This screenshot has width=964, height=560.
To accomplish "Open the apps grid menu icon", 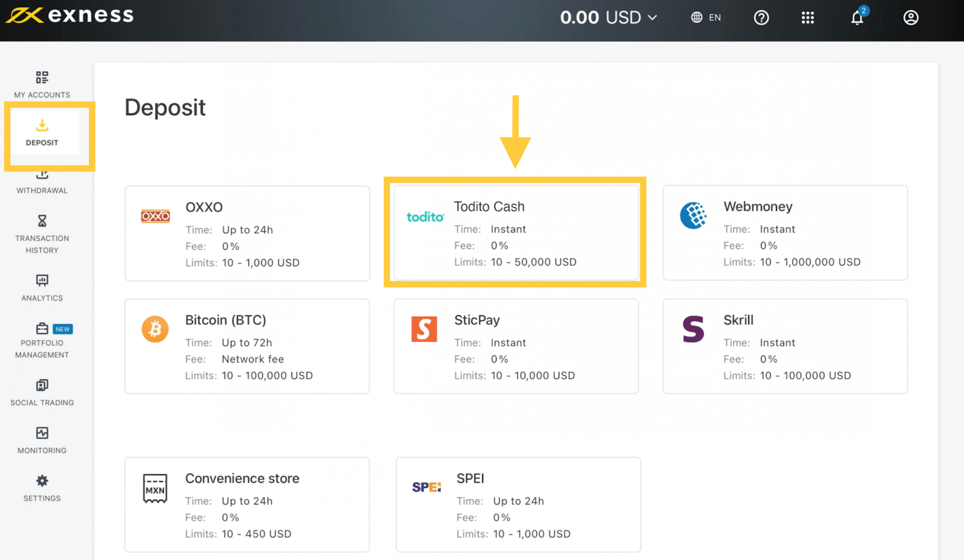I will 808,17.
